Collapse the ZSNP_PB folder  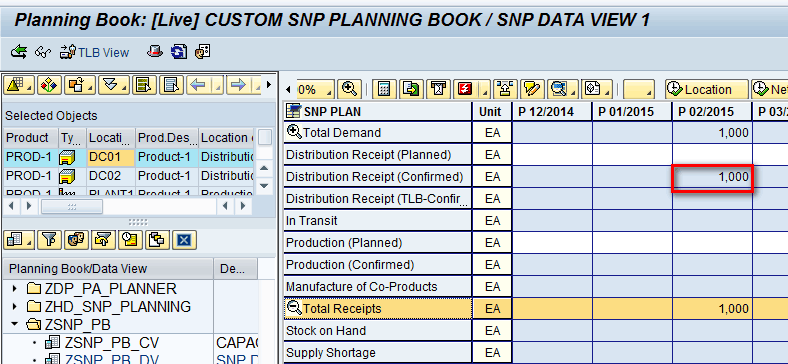pyautogui.click(x=14, y=324)
